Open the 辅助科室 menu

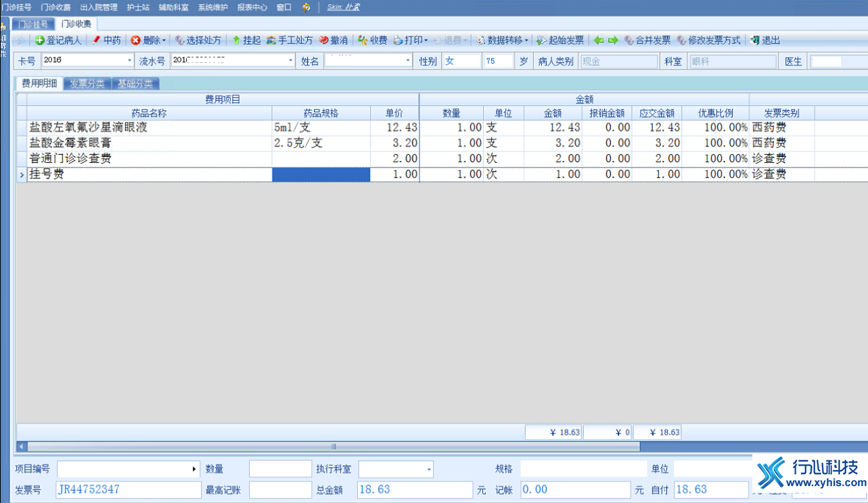(174, 7)
